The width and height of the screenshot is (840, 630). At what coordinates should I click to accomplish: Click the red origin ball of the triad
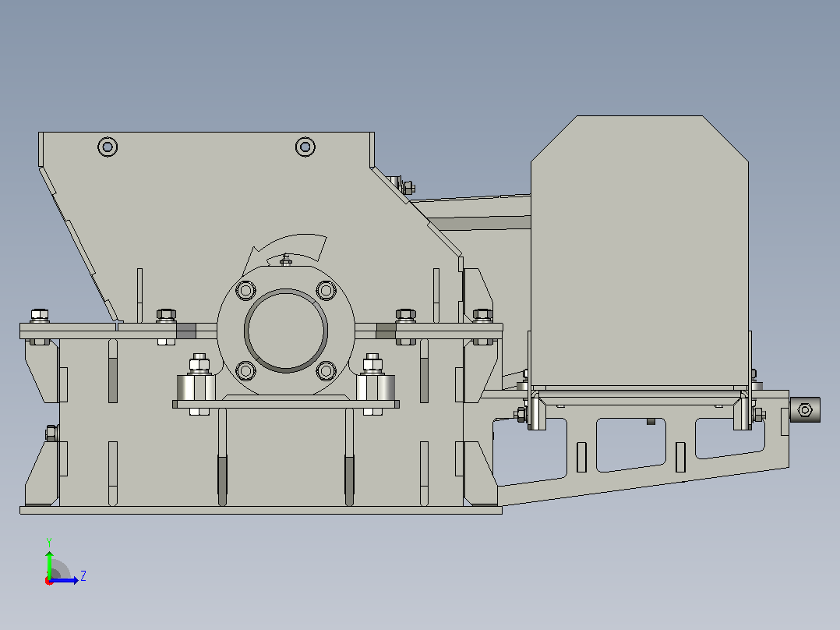click(49, 581)
